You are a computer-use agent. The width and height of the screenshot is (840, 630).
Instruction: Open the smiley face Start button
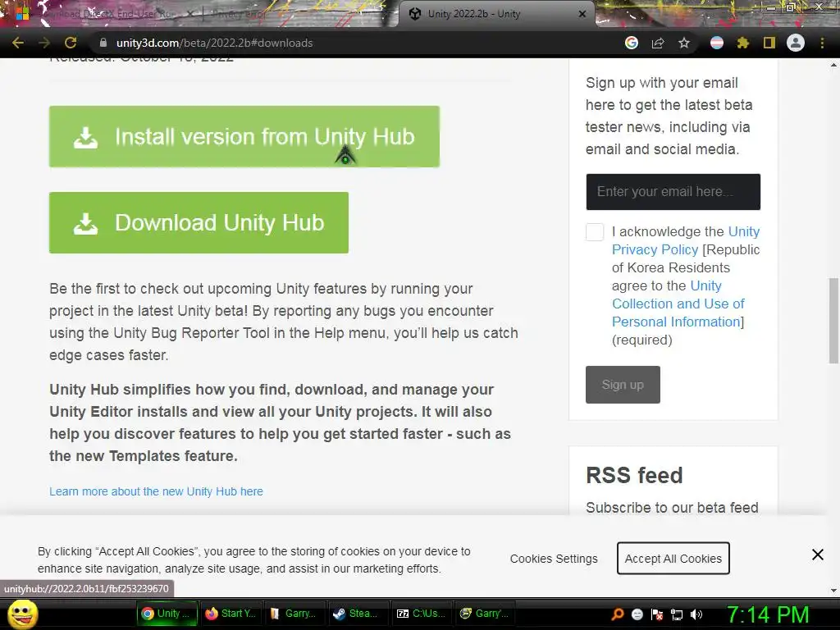[22, 614]
